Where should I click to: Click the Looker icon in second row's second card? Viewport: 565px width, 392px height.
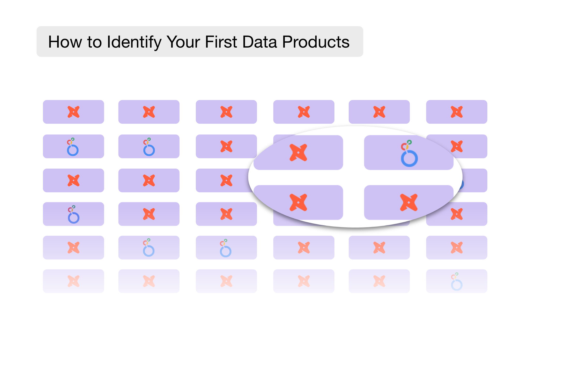coord(149,147)
